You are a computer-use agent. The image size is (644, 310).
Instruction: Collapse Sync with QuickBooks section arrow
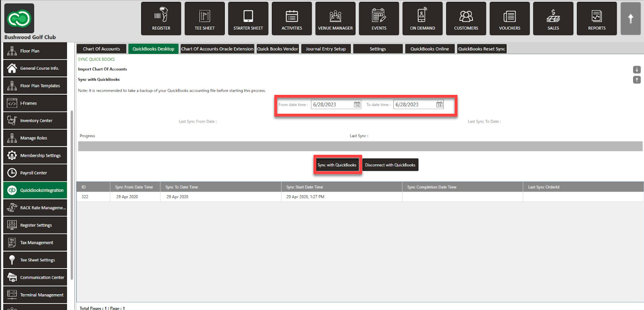pos(636,80)
